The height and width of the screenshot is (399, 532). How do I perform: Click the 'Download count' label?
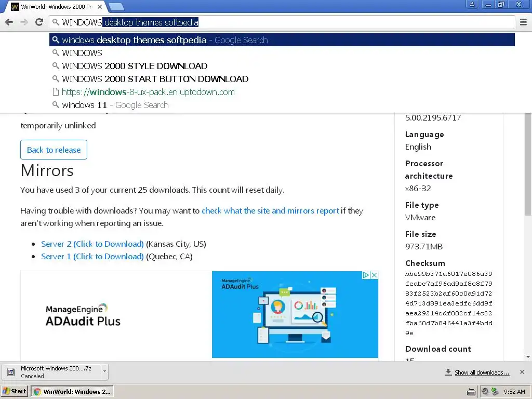pos(438,349)
